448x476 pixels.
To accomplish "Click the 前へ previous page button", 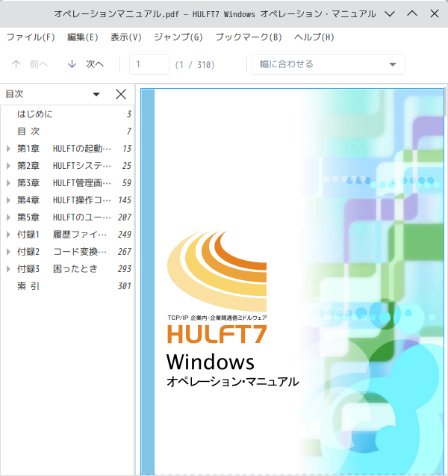I will [x=30, y=64].
